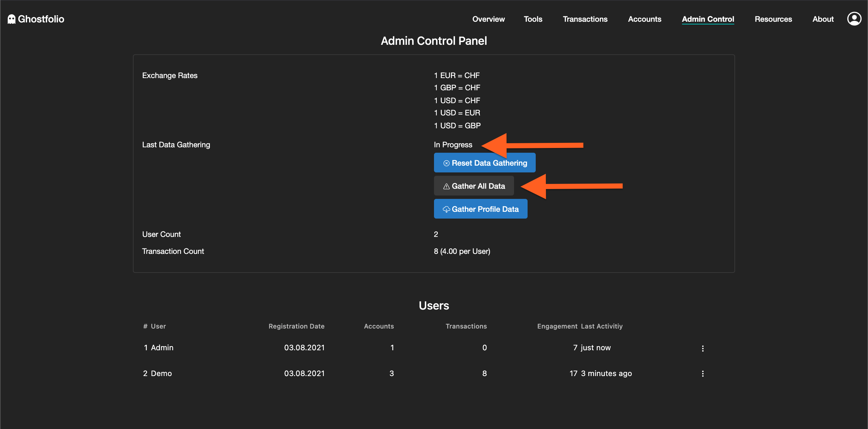This screenshot has height=429, width=868.
Task: Open the Tools menu item
Action: coord(533,19)
